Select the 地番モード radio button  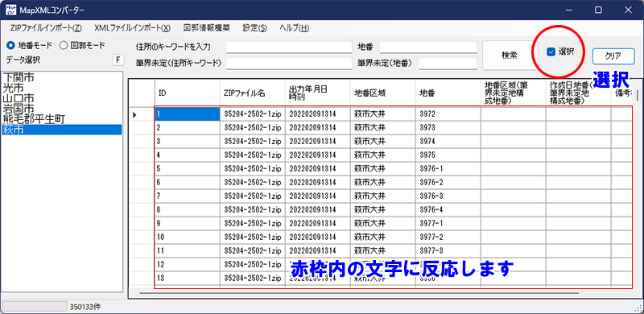click(29, 45)
